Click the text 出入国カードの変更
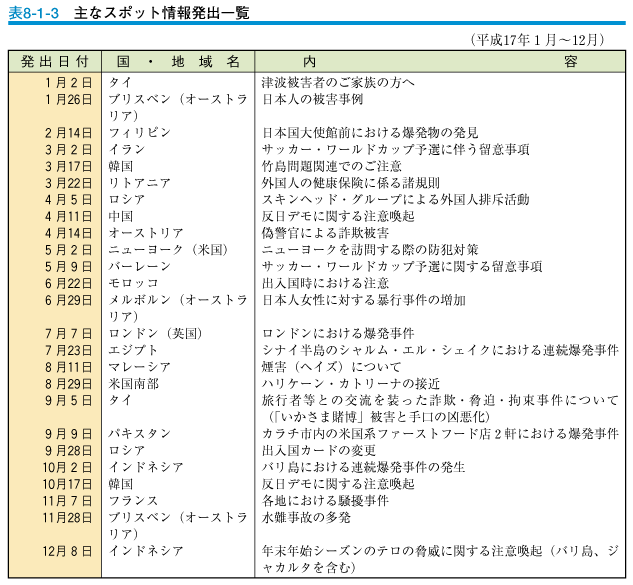This screenshot has width=633, height=585. click(319, 451)
